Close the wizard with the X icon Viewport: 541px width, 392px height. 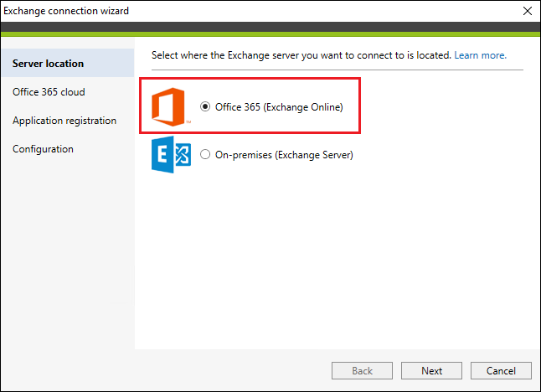pyautogui.click(x=528, y=11)
